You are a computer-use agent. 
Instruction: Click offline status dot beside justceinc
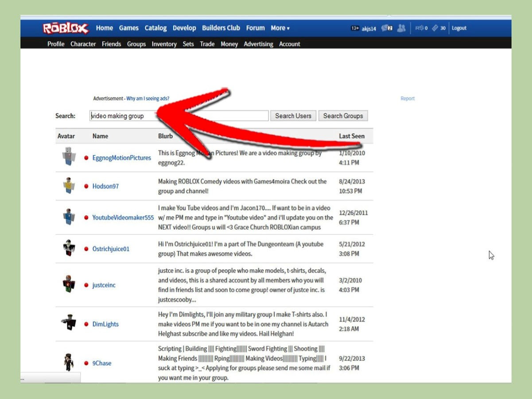[x=86, y=285]
